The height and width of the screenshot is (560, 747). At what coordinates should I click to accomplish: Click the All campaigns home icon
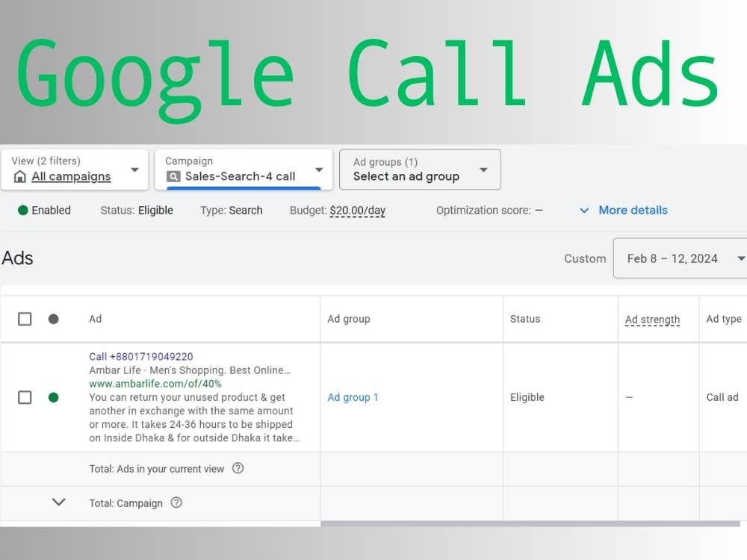click(19, 177)
